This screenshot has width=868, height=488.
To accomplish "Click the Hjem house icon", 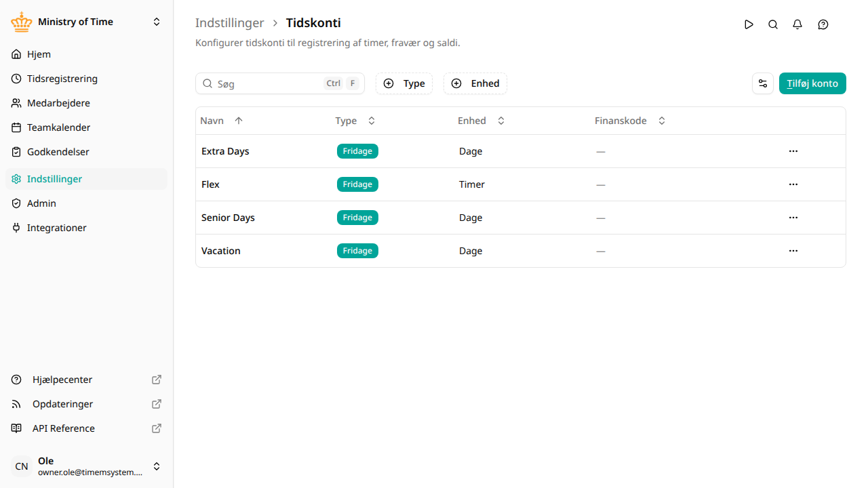I will coord(16,54).
